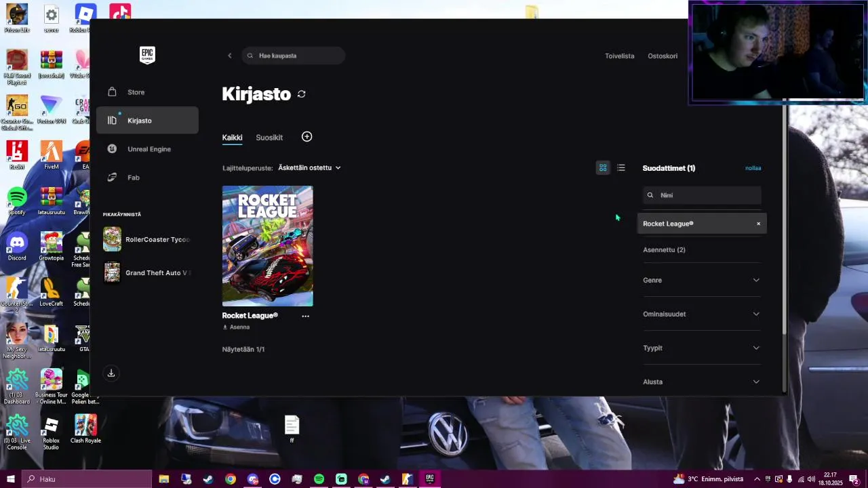868x488 pixels.
Task: Expand the Alusta filter
Action: click(702, 382)
